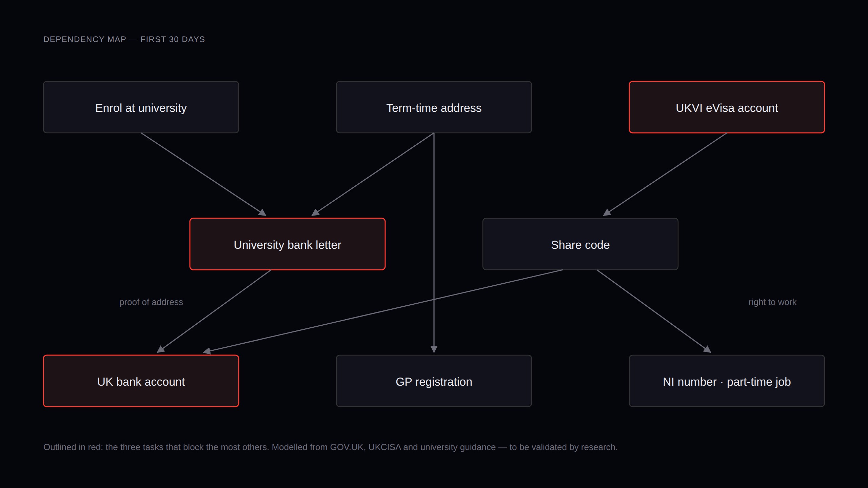Select the Share code node
Image resolution: width=868 pixels, height=488 pixels.
tap(580, 244)
